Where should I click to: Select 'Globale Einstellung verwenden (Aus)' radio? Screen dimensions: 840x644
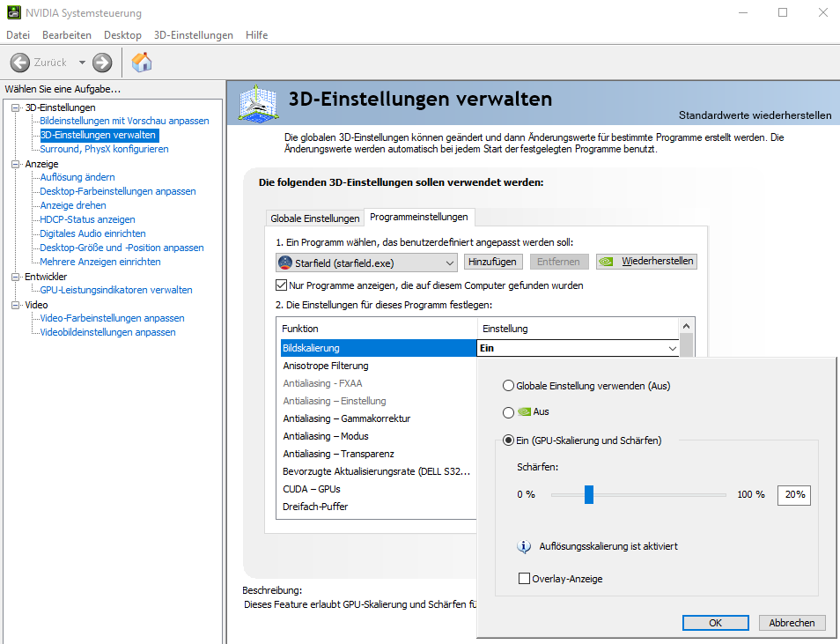[x=508, y=386]
